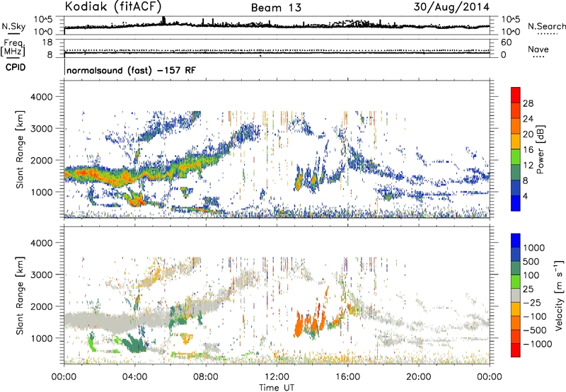Click the gray segment of velocity colorbar
Screen dimensions: 566x392
pos(516,296)
